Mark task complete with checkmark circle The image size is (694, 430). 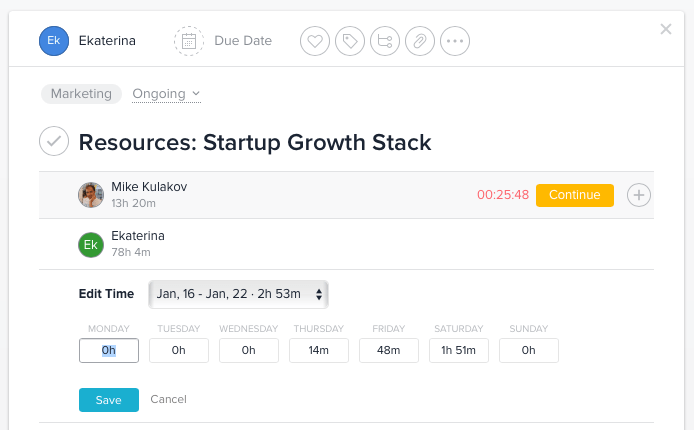point(54,142)
